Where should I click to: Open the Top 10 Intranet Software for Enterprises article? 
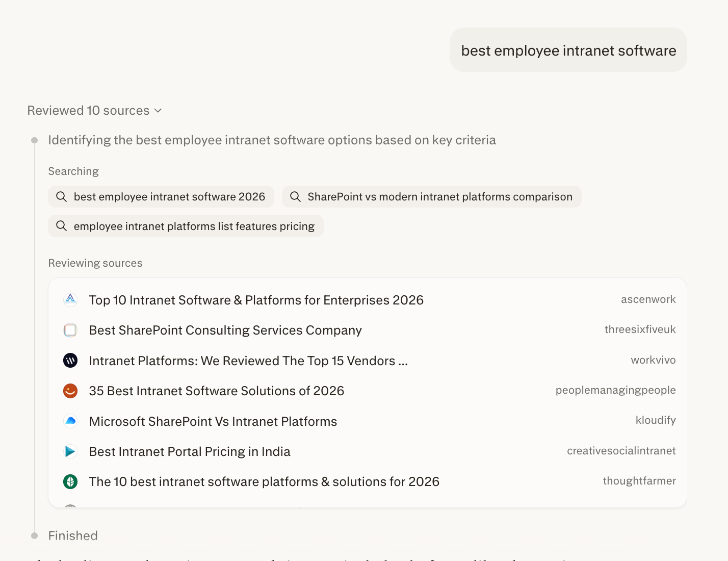256,300
